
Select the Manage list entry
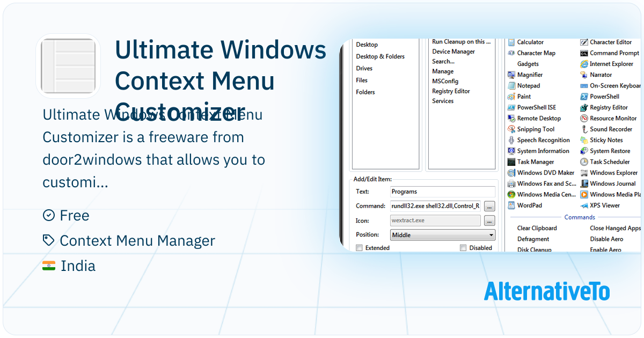[443, 71]
